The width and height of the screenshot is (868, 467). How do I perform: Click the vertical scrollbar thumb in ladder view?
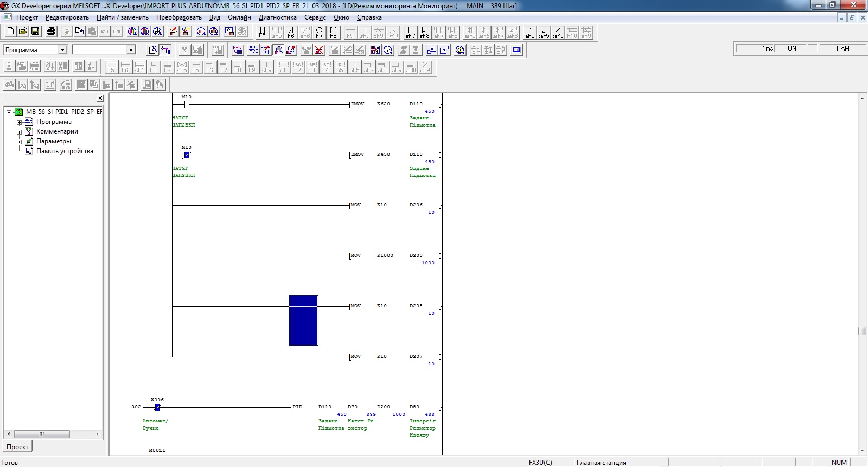(x=862, y=331)
